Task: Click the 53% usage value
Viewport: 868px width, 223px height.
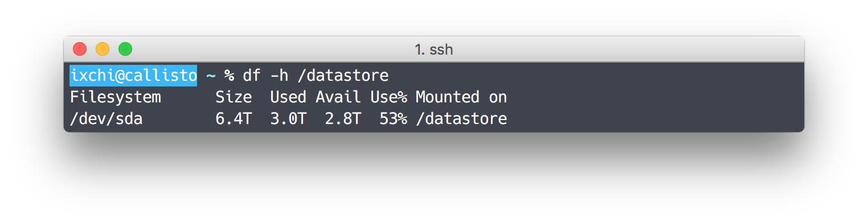Action: tap(393, 119)
